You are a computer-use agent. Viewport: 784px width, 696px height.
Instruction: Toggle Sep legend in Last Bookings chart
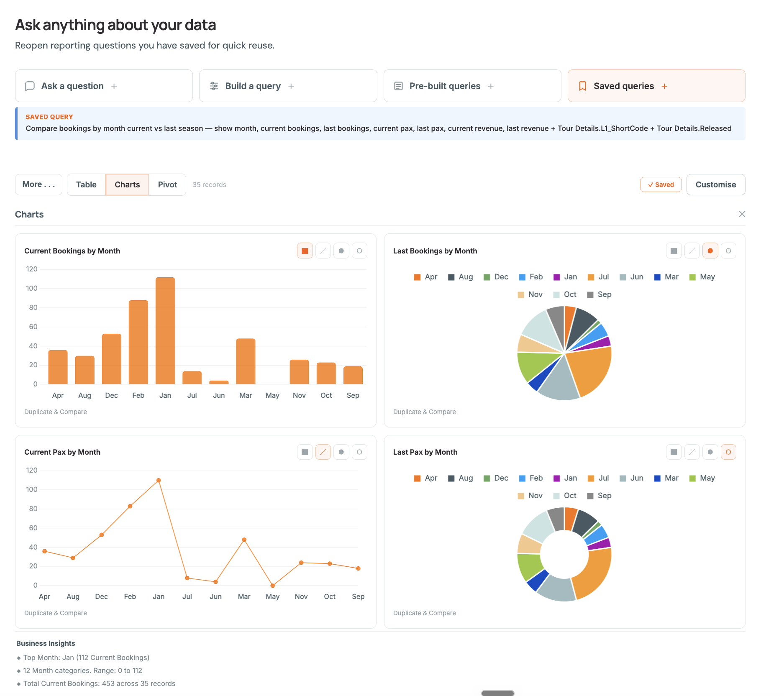point(599,294)
